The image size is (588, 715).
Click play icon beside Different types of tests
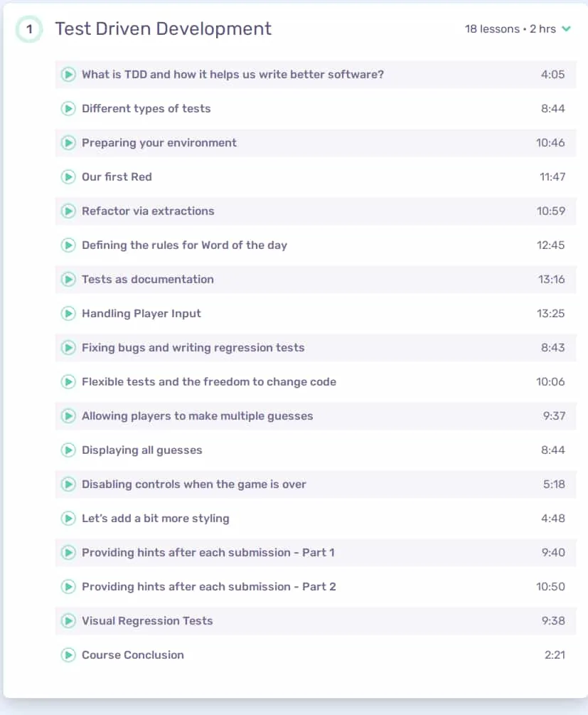click(68, 109)
